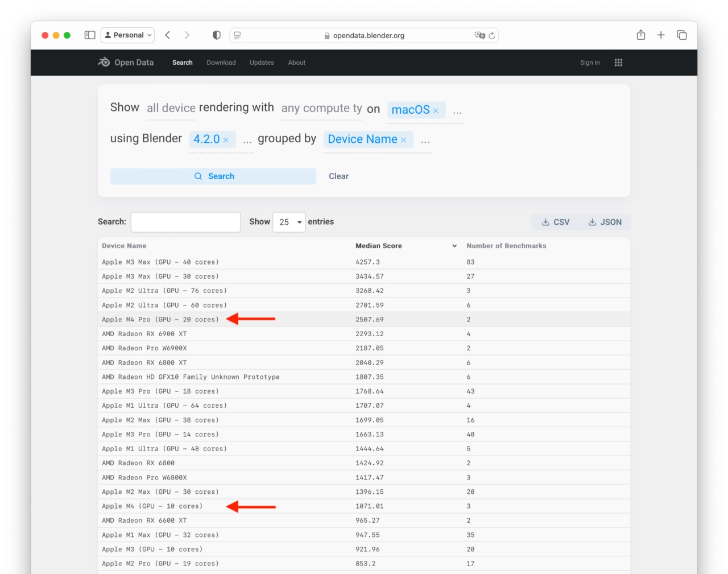Select Apple M1 Max 32 cores row

pyautogui.click(x=364, y=535)
